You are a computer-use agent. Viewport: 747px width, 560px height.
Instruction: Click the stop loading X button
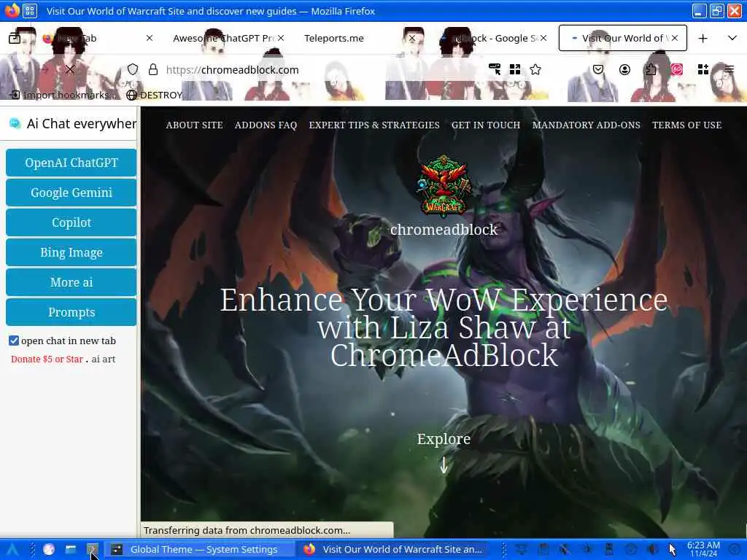(70, 69)
